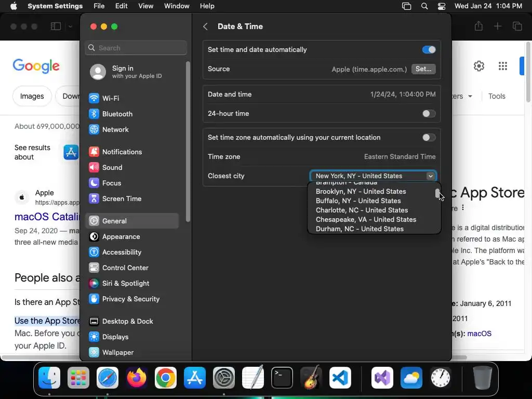
Task: Enable 24-hour time switch
Action: coord(429,114)
